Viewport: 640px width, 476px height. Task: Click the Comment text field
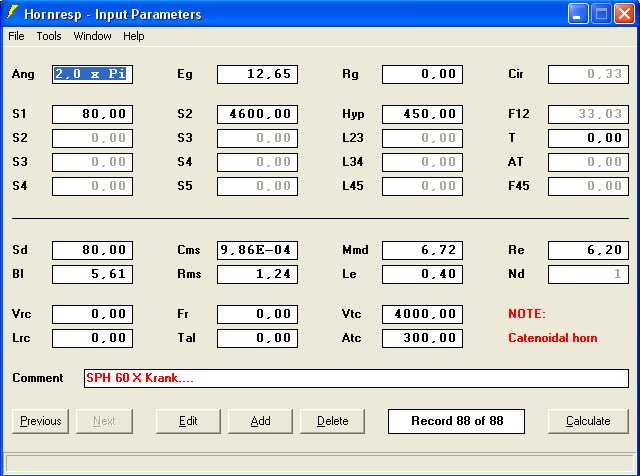[x=356, y=378]
